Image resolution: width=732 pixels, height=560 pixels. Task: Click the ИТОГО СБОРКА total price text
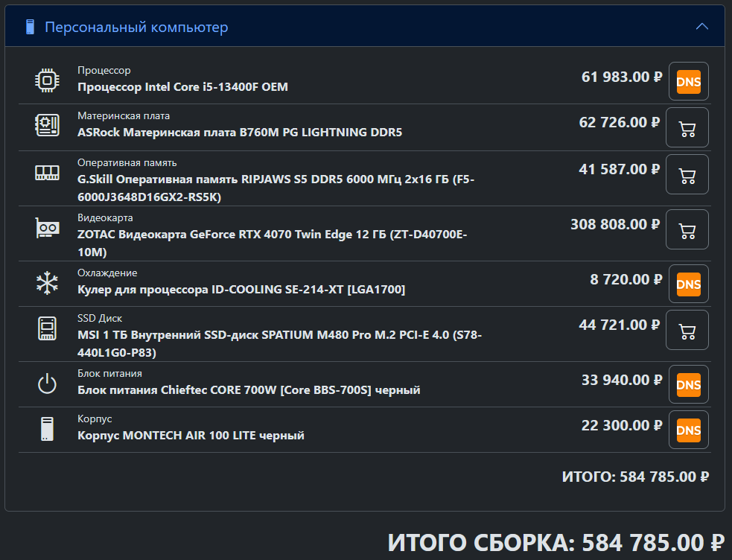click(556, 543)
